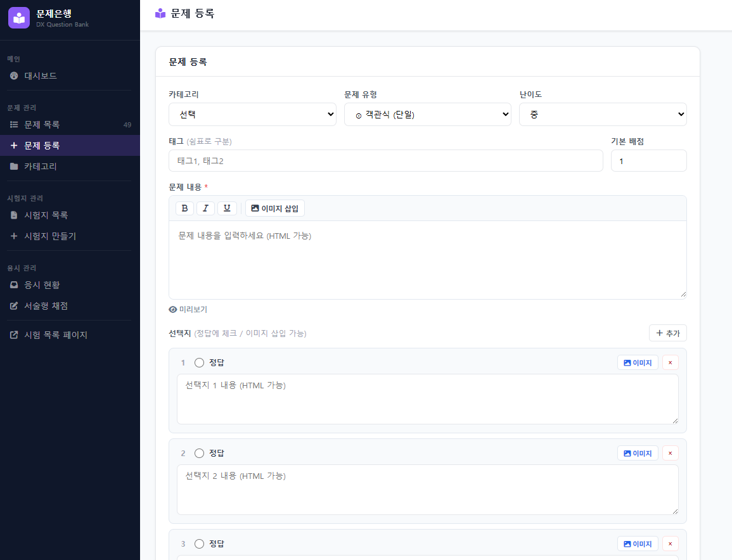Remove choice 2 with red X
This screenshot has width=732, height=560.
[671, 453]
